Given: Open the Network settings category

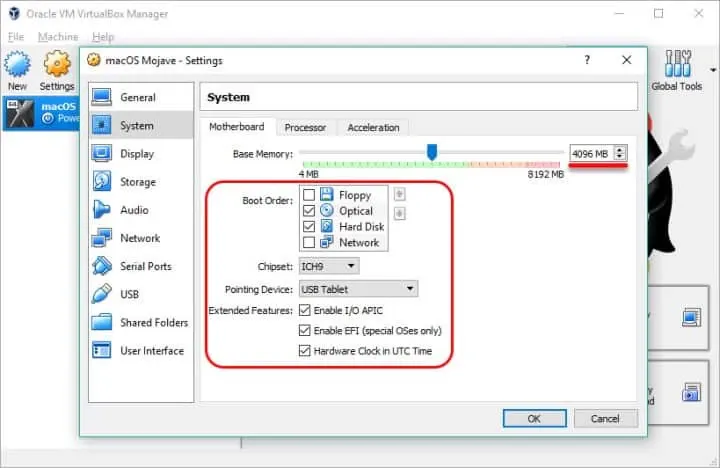Looking at the screenshot, I should [x=141, y=238].
